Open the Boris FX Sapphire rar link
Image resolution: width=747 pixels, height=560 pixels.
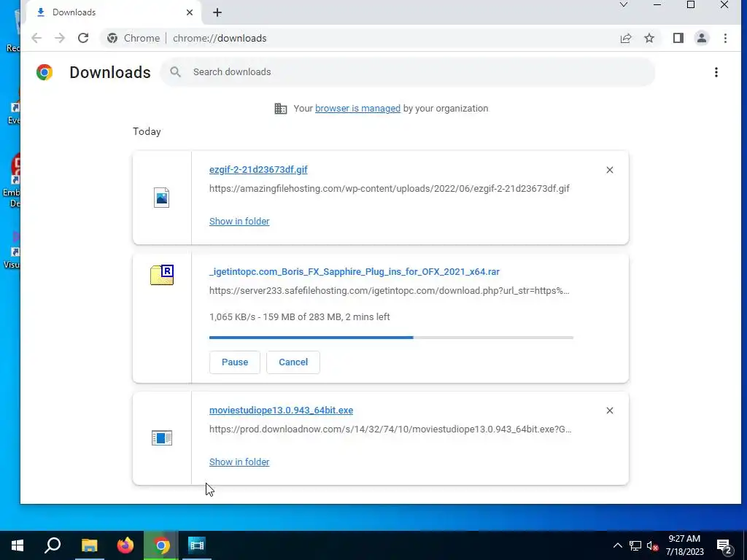pos(355,272)
